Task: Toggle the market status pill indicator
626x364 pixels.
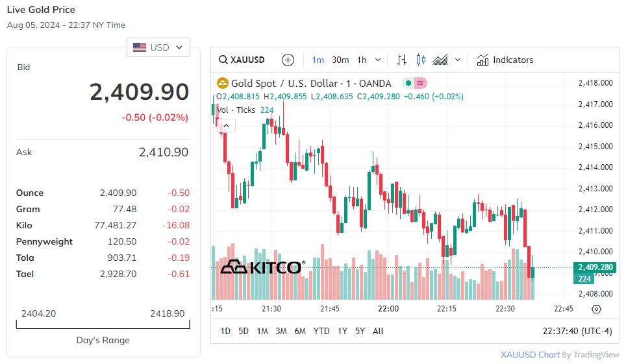Action: click(x=414, y=83)
